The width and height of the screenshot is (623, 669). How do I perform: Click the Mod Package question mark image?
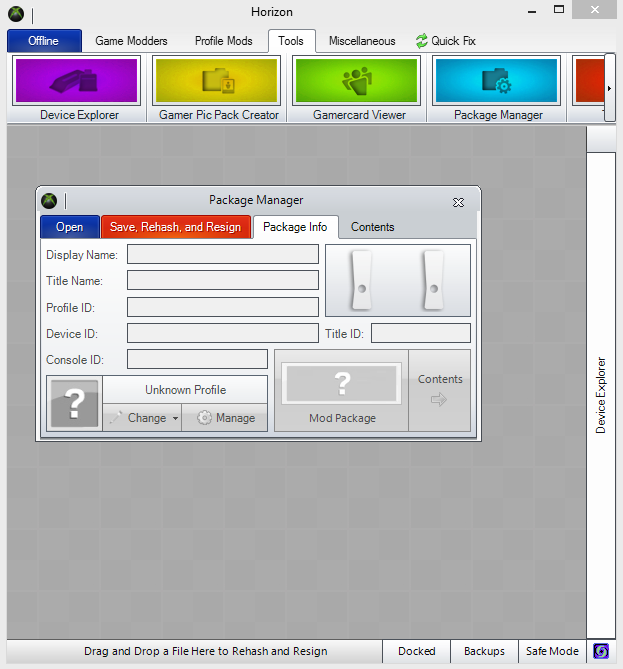[341, 383]
